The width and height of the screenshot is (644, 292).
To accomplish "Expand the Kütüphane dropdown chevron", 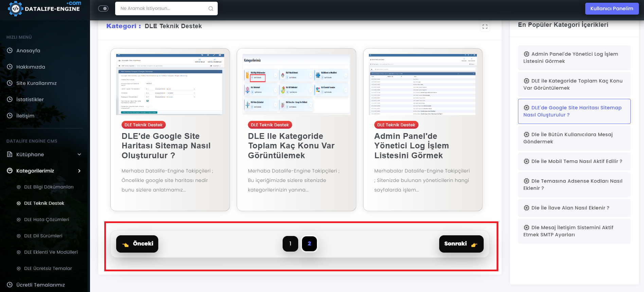I will click(79, 154).
